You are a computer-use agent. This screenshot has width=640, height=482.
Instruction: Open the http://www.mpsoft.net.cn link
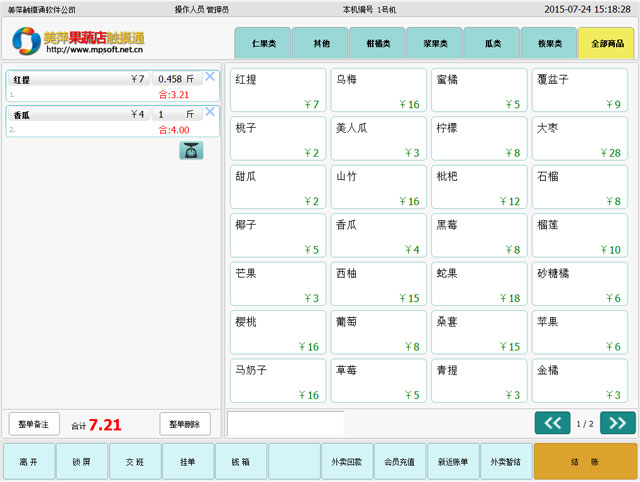[x=94, y=49]
